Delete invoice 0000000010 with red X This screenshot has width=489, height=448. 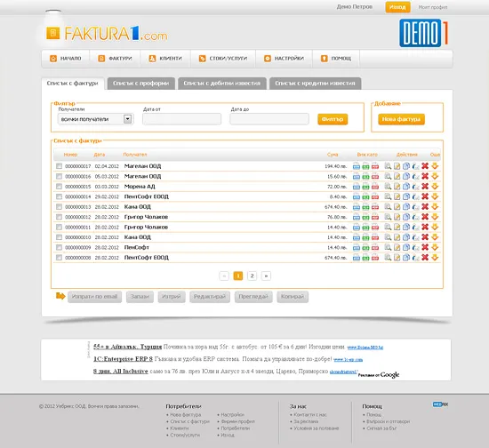pyautogui.click(x=425, y=237)
